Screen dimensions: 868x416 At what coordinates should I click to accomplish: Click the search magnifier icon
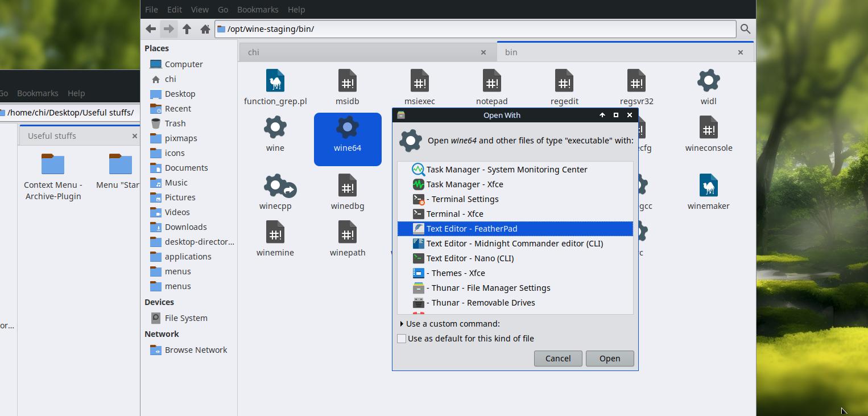(745, 29)
